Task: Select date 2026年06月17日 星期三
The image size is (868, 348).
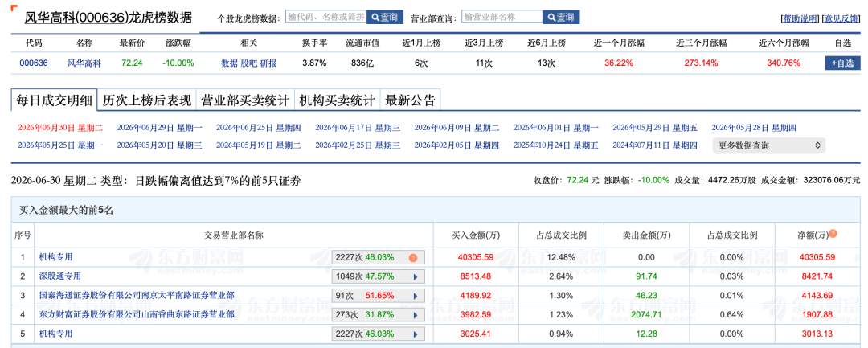Action: point(358,128)
